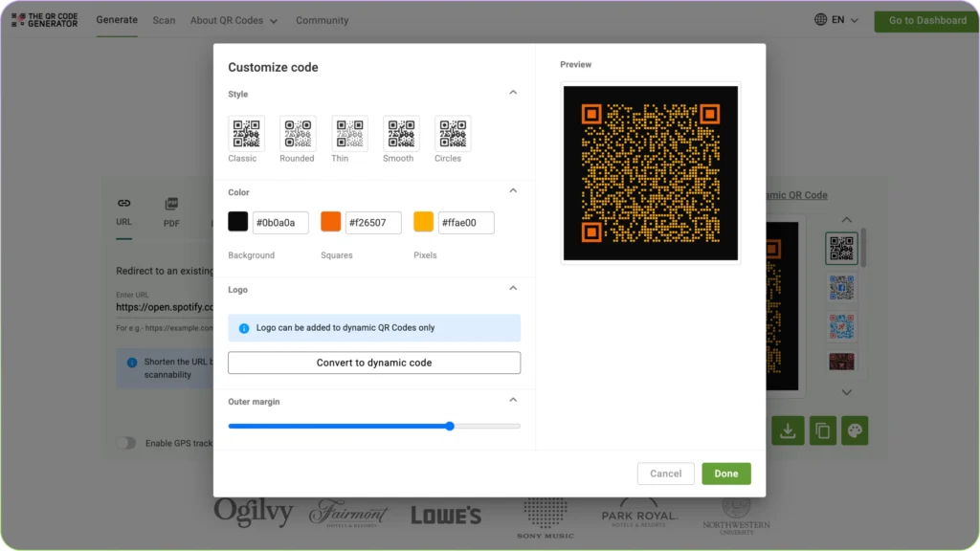
Task: Click the download QR code icon
Action: click(x=788, y=430)
